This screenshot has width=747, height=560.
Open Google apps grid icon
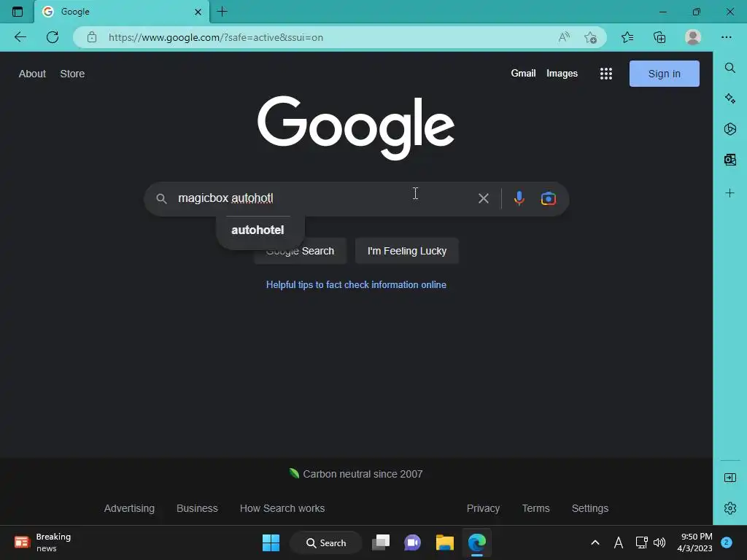[606, 74]
